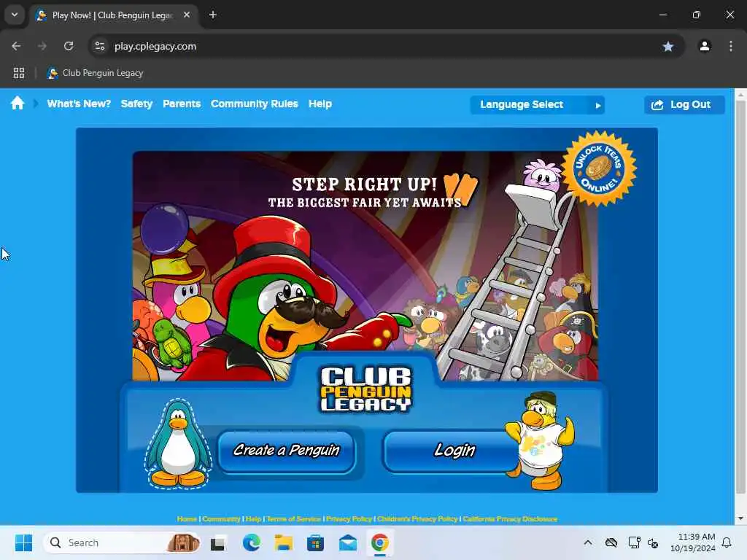Open the clock and date in taskbar

693,542
